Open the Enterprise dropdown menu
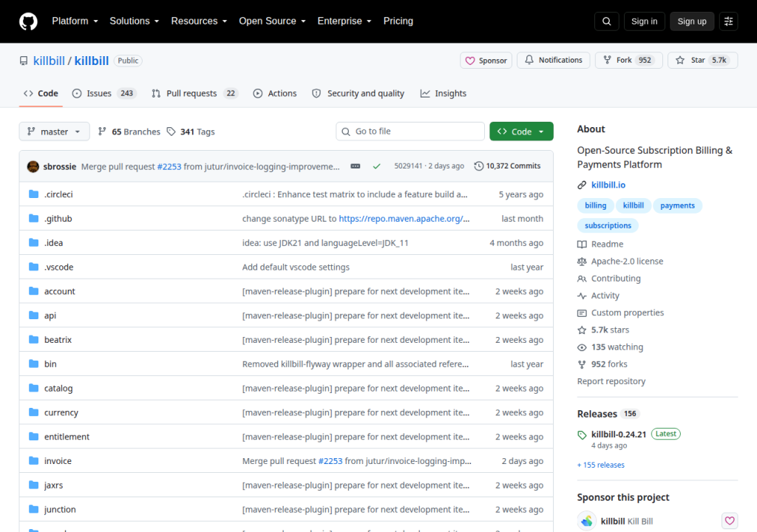 point(344,21)
